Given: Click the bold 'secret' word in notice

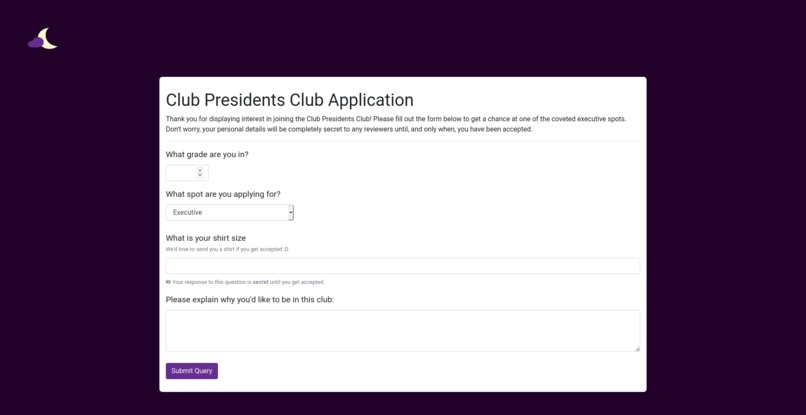Looking at the screenshot, I should [261, 282].
